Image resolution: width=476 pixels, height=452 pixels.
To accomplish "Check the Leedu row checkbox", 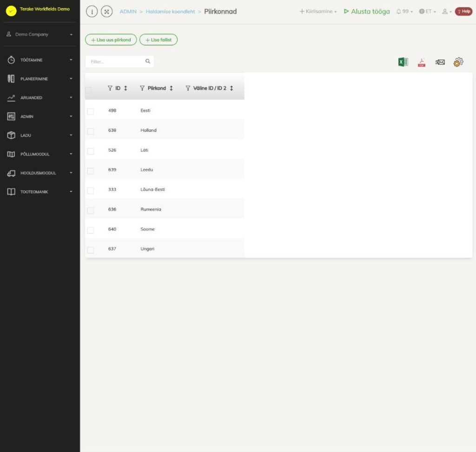I will [91, 171].
